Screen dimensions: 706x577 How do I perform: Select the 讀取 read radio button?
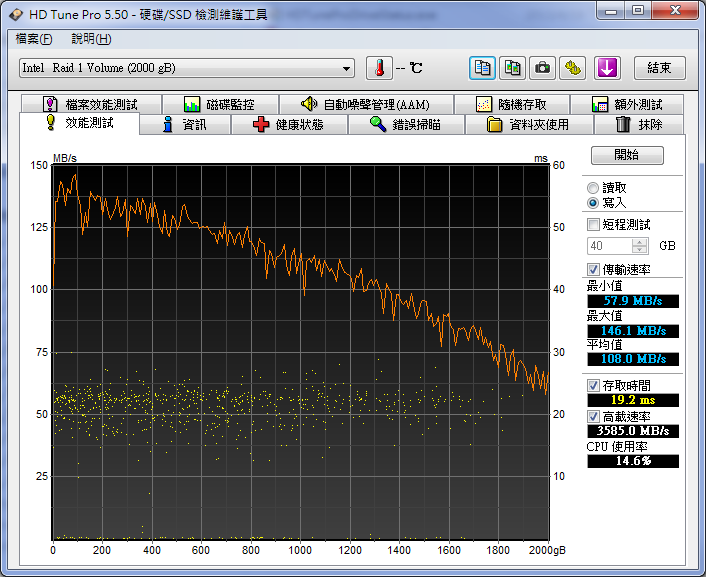(x=593, y=188)
